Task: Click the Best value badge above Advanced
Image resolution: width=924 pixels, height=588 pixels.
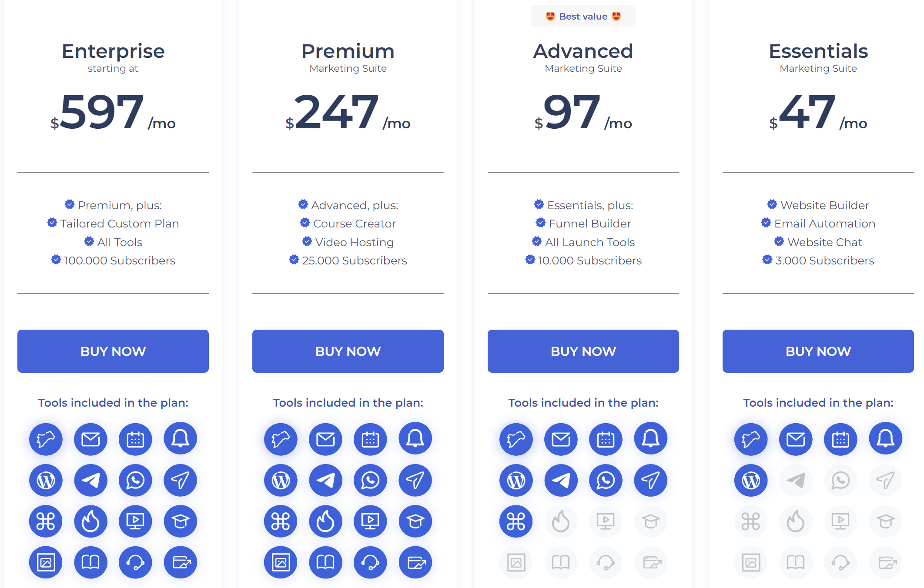Action: tap(583, 17)
